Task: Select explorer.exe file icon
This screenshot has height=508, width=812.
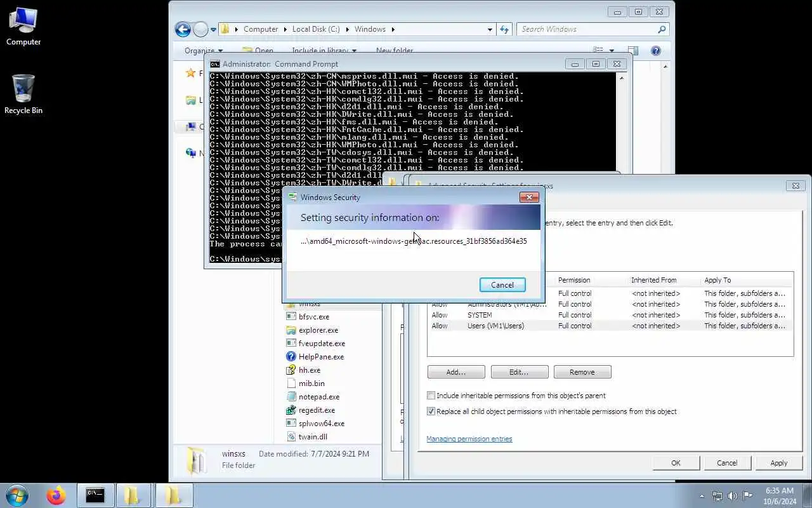Action: coord(291,330)
